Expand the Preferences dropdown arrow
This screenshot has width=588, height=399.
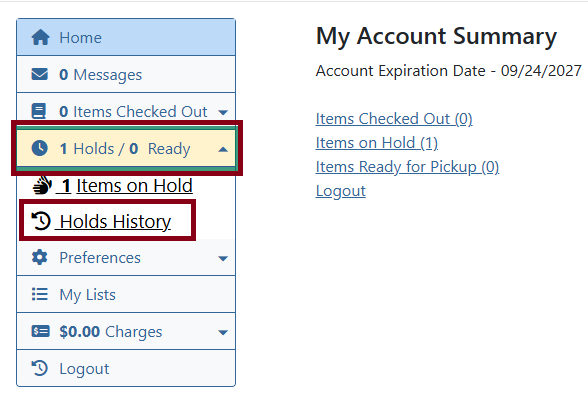click(223, 258)
